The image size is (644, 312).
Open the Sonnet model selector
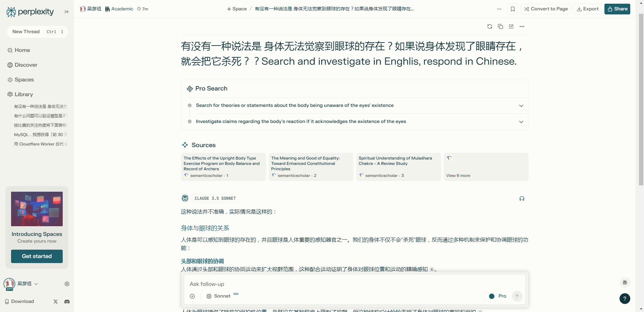pyautogui.click(x=218, y=296)
